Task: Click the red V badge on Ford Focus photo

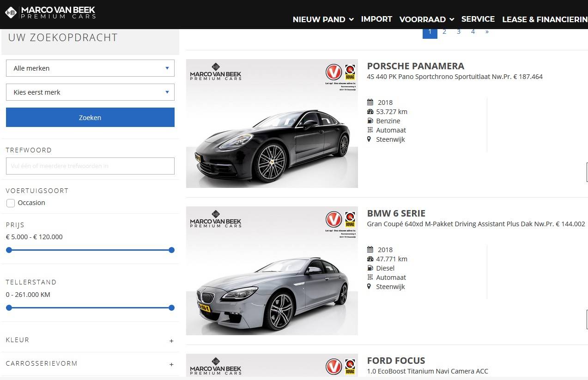Action: [x=334, y=366]
